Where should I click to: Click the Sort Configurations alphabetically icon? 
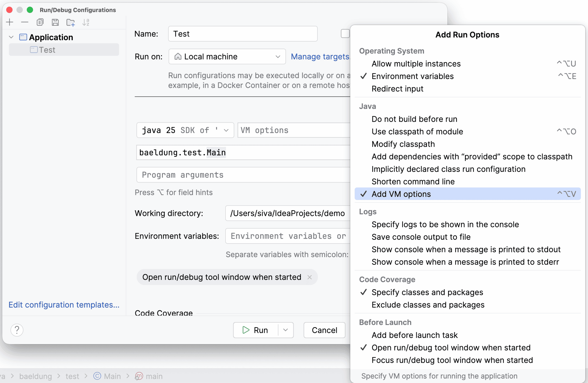pyautogui.click(x=86, y=23)
